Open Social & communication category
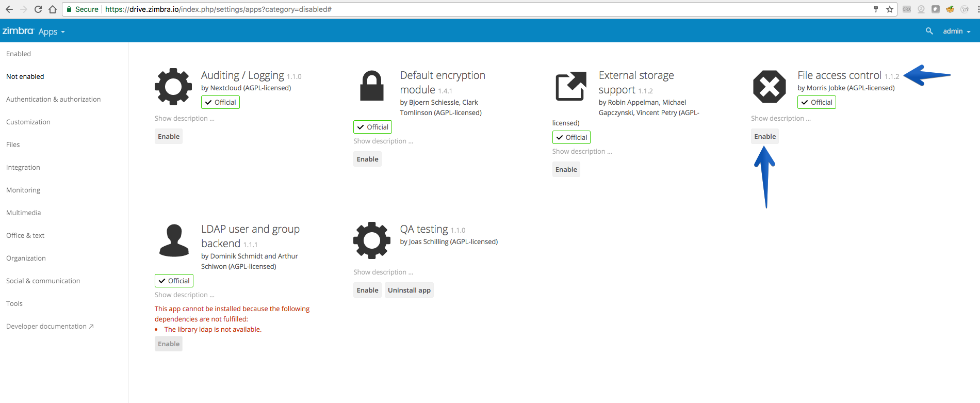Screen dimensions: 980x403 coord(43,281)
